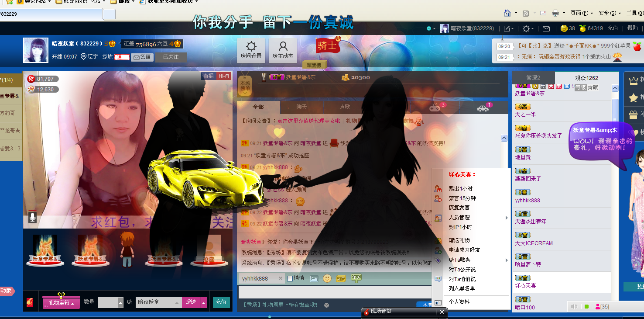Viewport: 644px width, 319px height.
Task: Open 礼物宝箱 gift box menu
Action: (61, 302)
